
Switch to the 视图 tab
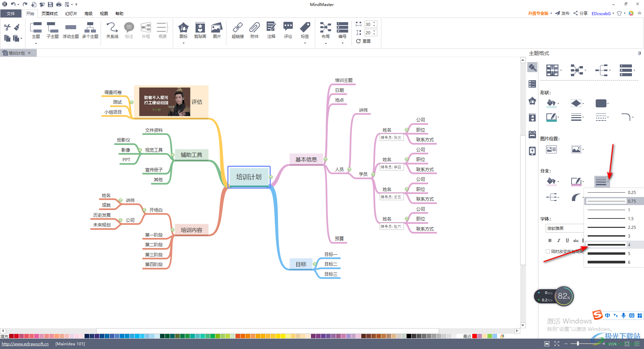pos(104,13)
